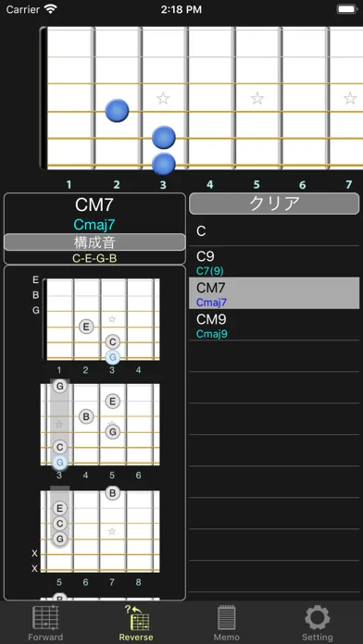Tap the クリア clear button

(x=274, y=204)
